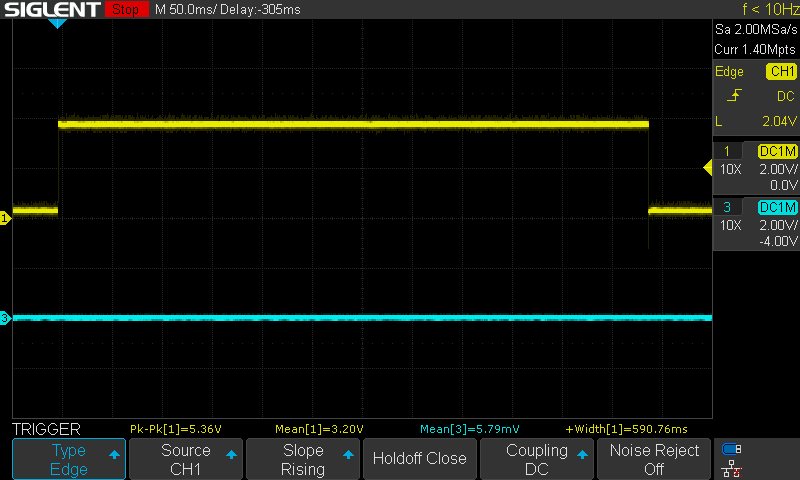Click the SIGLENT logo
This screenshot has height=480, width=800.
(51, 10)
